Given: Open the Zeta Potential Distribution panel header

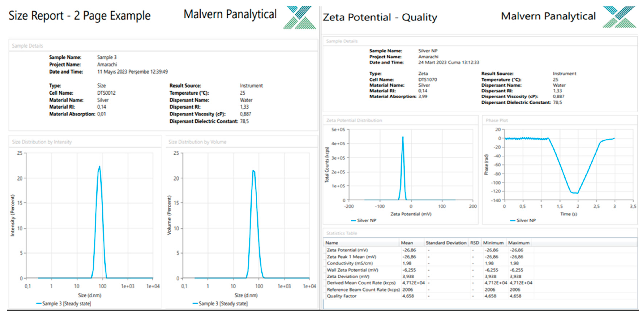Looking at the screenshot, I should click(354, 121).
